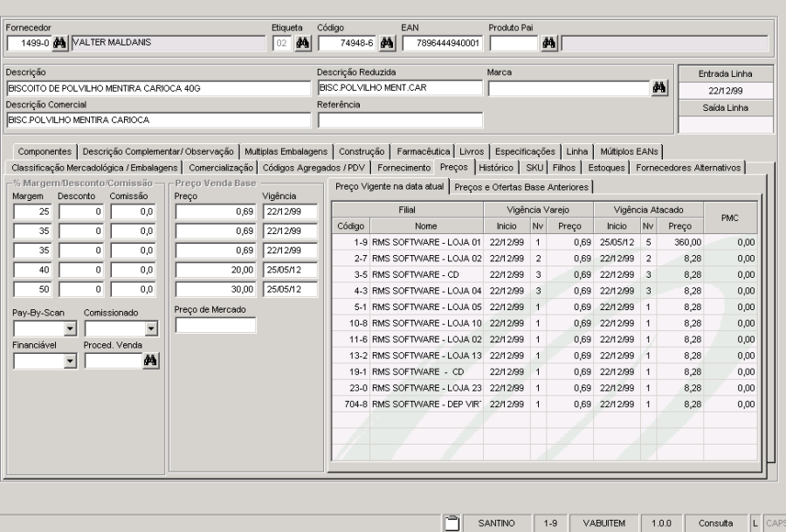Click the 360,00 atacado price cell

point(679,242)
